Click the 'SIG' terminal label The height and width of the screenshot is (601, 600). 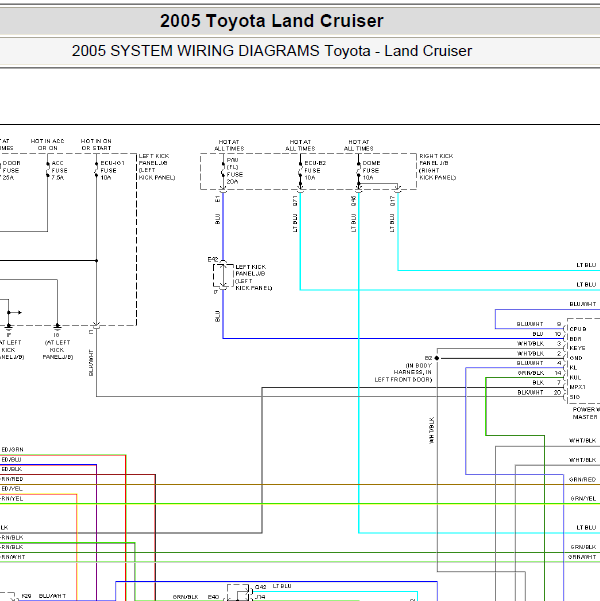tap(575, 397)
